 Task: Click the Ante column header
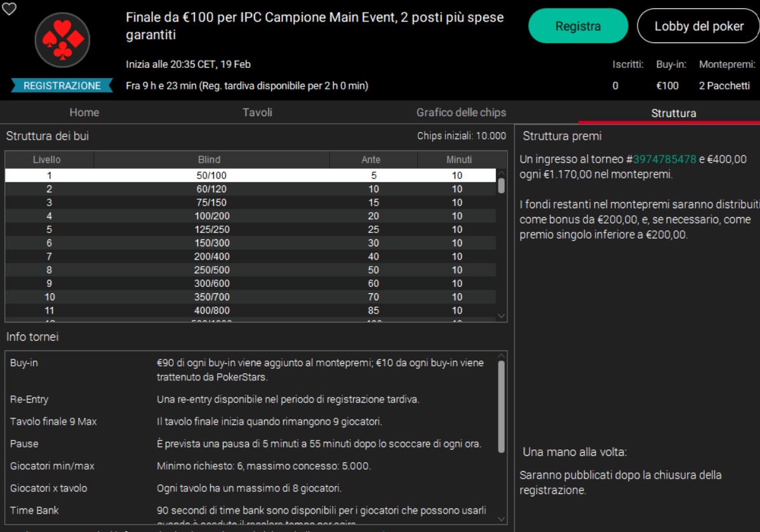pyautogui.click(x=373, y=160)
